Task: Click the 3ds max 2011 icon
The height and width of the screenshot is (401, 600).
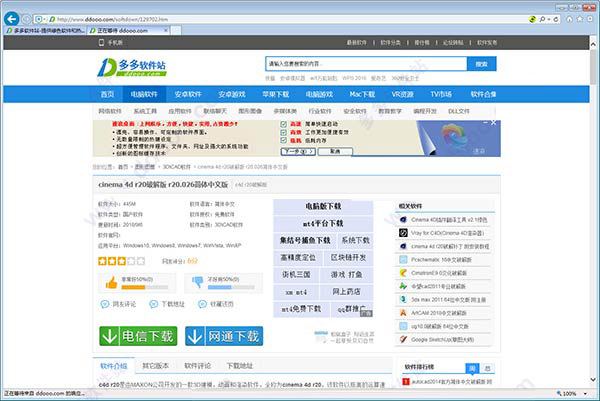Action: (x=403, y=299)
